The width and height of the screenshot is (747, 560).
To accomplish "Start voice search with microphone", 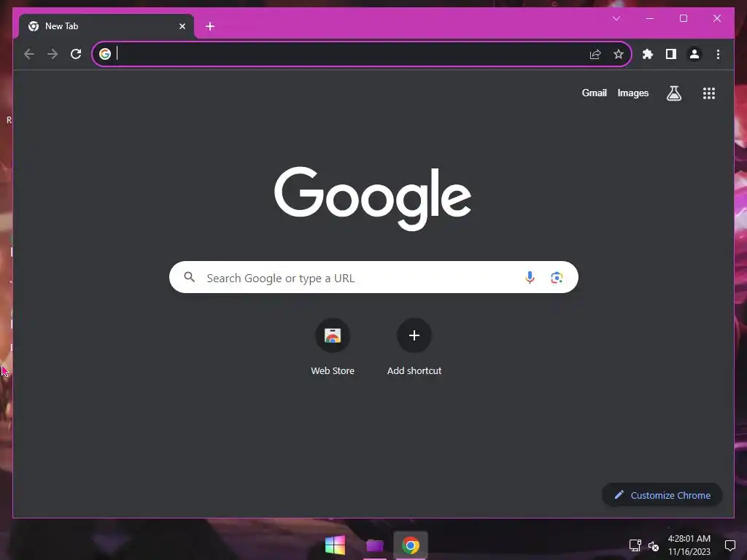I will 530,277.
